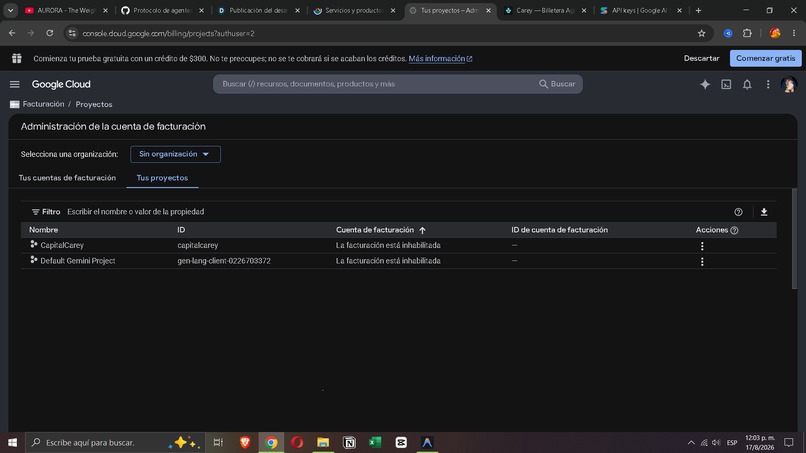Screen dimensions: 806x453
Task: Click the browser address bar
Action: coord(386,33)
